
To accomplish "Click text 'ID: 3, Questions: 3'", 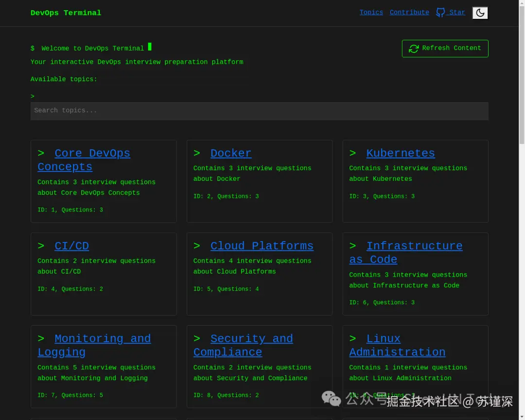I will 382,196.
